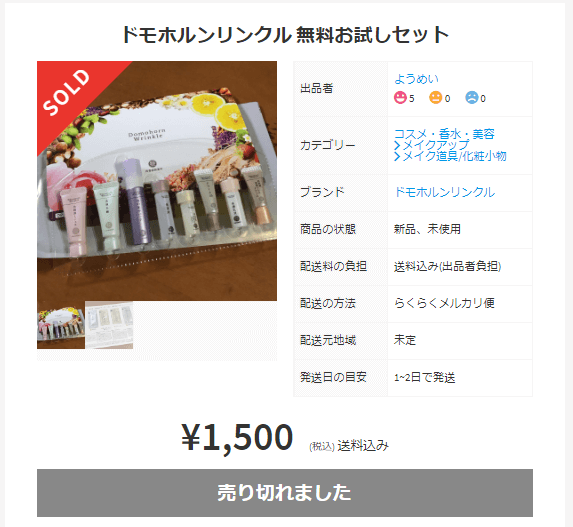573x527 pixels.
Task: Click the main product photo
Action: (x=157, y=181)
